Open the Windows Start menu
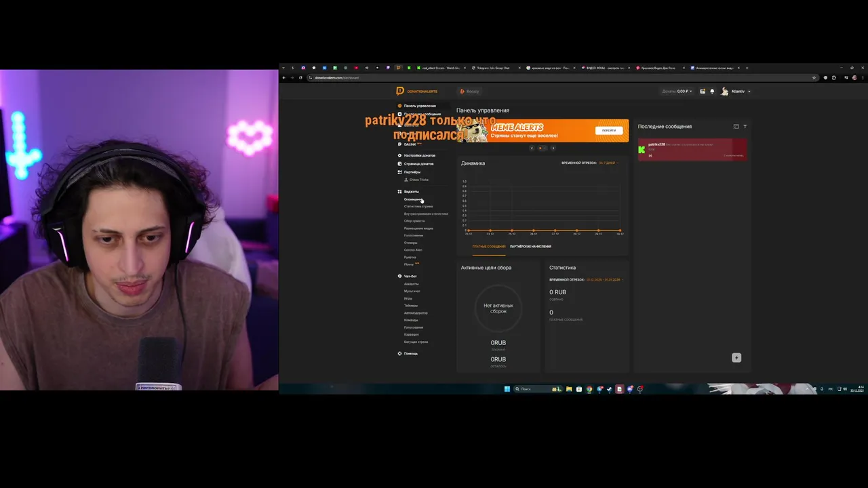This screenshot has width=868, height=488. coord(507,389)
